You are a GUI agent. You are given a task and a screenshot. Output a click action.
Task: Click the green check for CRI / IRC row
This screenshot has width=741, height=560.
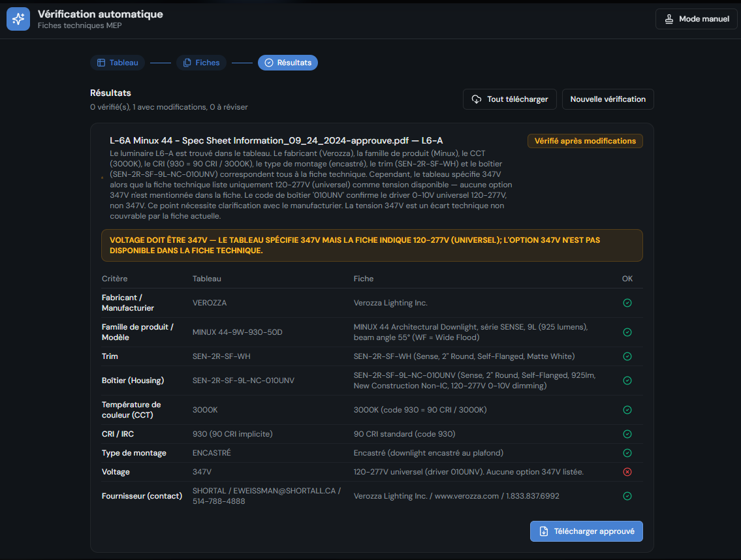coord(627,434)
